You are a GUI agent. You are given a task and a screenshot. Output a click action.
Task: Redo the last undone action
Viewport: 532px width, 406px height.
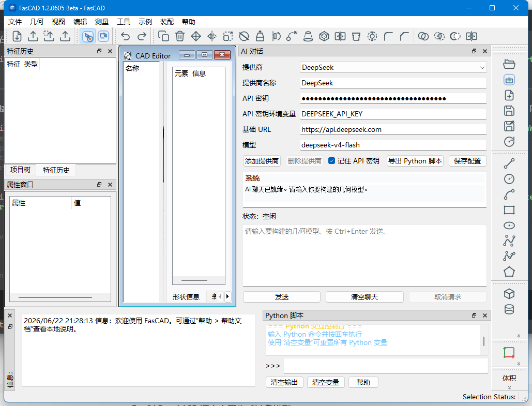(x=142, y=36)
